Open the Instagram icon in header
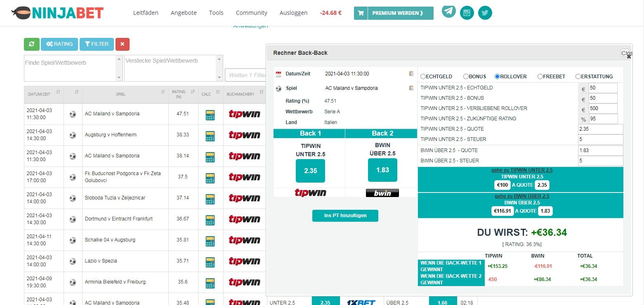Viewport: 644px width, 305px height. pyautogui.click(x=467, y=13)
